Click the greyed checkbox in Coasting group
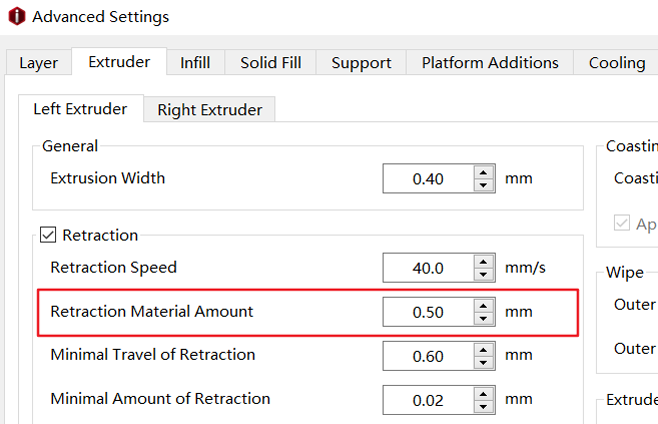Viewport: 658px width, 424px height. 621,223
